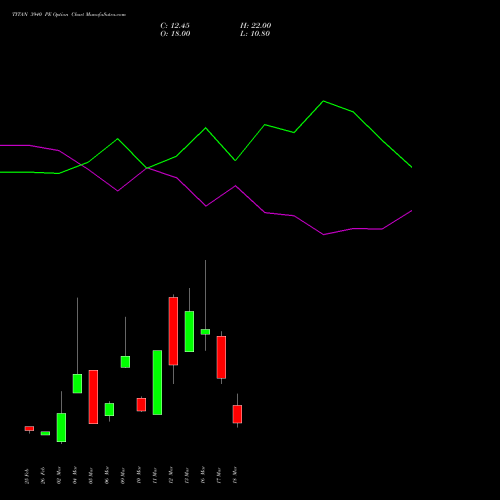
Task: Click the 06 Mar date label
Action: (x=107, y=475)
